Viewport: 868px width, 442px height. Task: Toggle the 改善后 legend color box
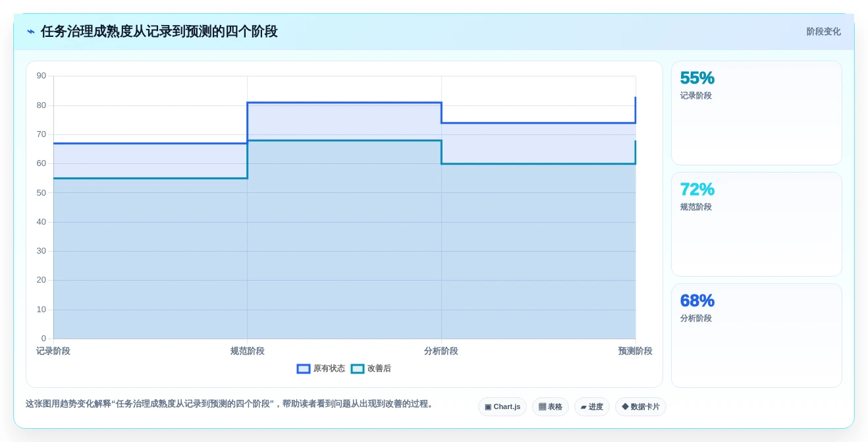358,369
